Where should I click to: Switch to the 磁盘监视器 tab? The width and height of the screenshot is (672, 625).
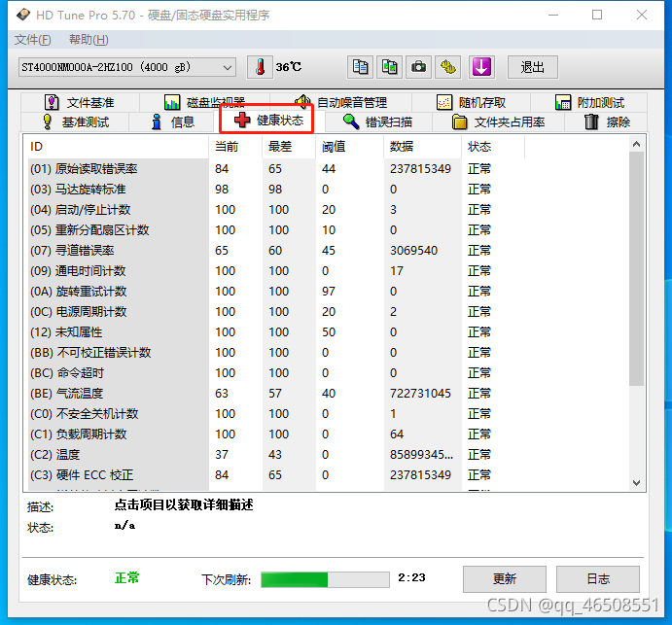[x=204, y=103]
